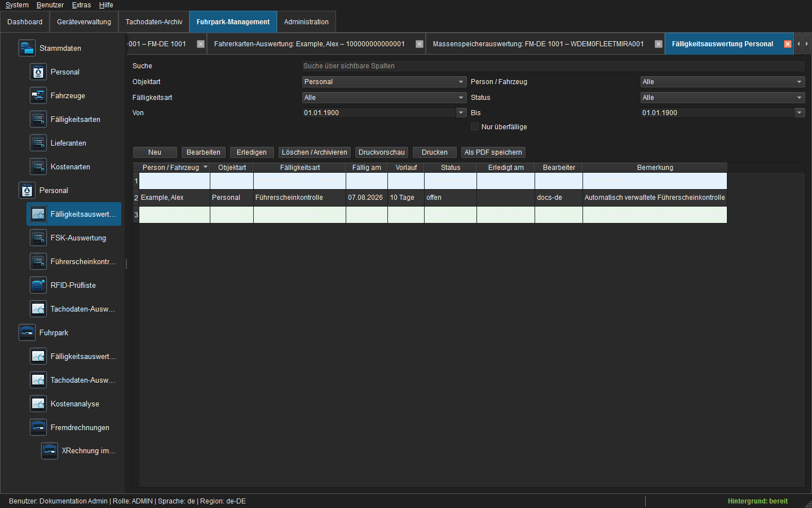Open the Lieferanten list icon
This screenshot has height=508, width=812.
(38, 143)
